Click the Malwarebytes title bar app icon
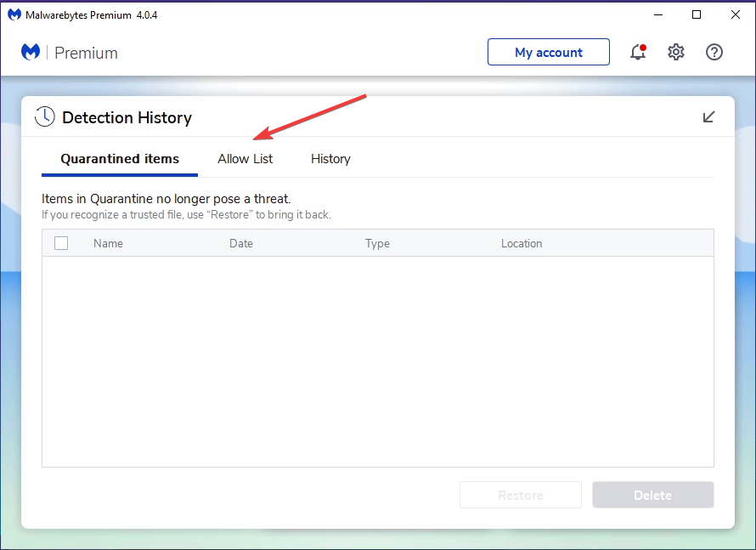The width and height of the screenshot is (756, 550). click(x=14, y=15)
